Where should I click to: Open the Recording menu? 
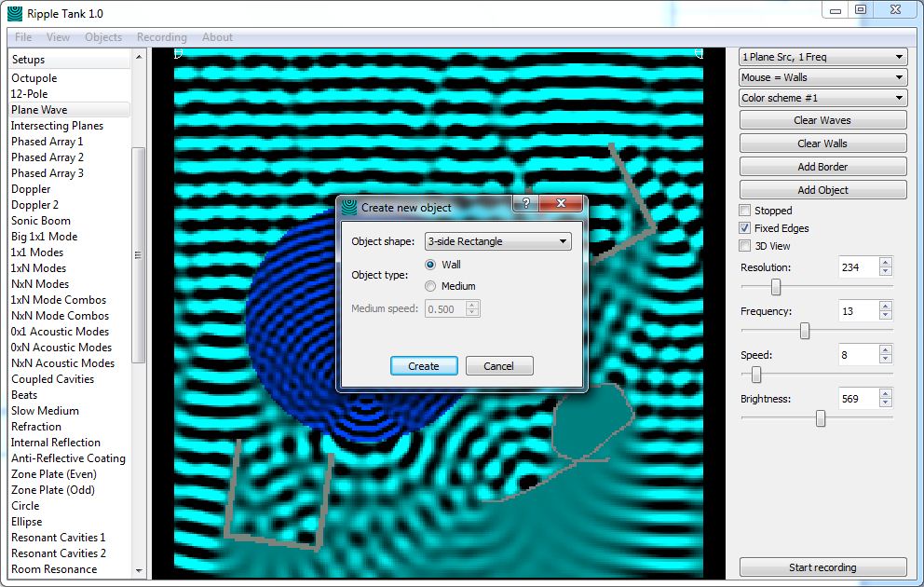coord(161,37)
